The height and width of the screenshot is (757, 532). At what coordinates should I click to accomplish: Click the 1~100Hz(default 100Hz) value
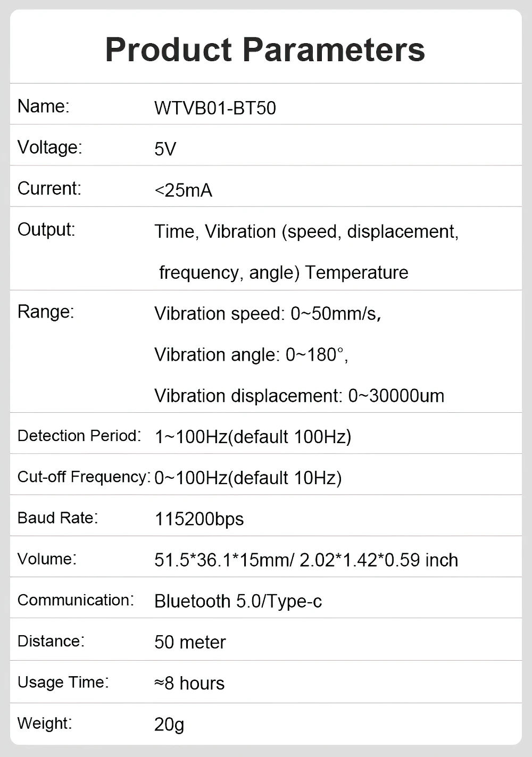click(253, 437)
